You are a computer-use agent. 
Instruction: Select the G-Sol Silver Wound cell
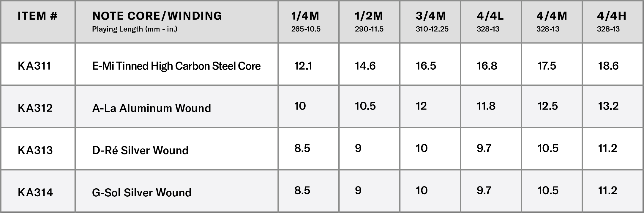142,192
